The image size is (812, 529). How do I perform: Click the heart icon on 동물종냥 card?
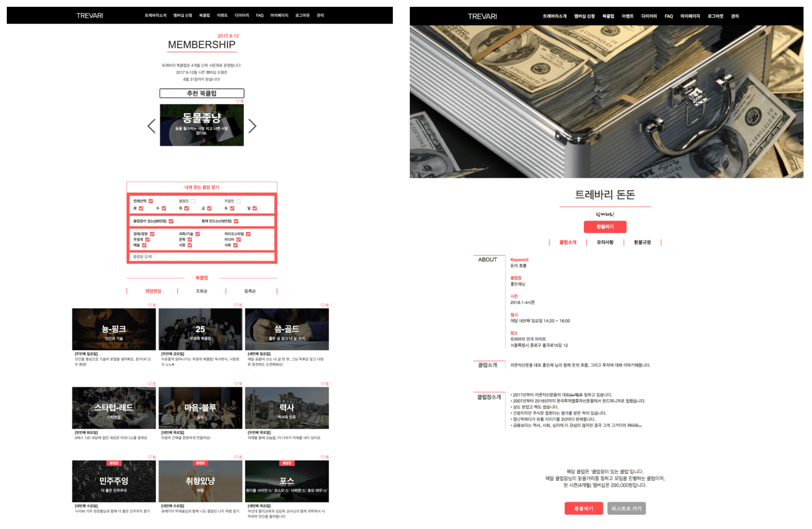pyautogui.click(x=238, y=101)
